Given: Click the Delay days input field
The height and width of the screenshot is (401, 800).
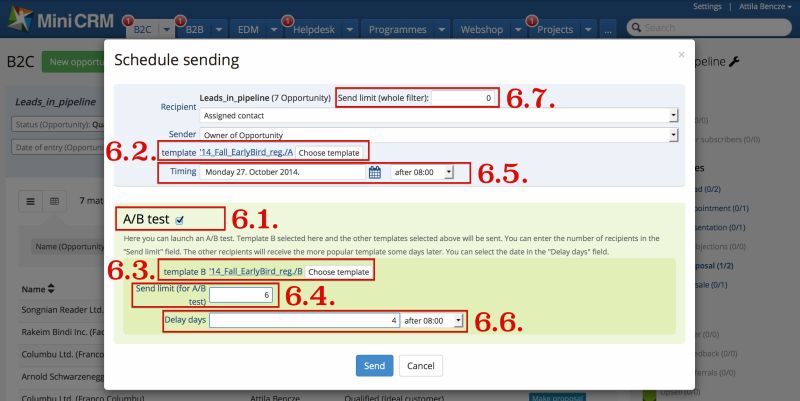Looking at the screenshot, I should [x=304, y=320].
